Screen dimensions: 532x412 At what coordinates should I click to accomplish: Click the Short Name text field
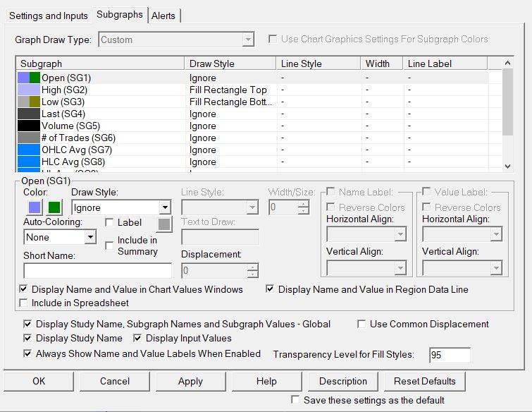(x=97, y=270)
